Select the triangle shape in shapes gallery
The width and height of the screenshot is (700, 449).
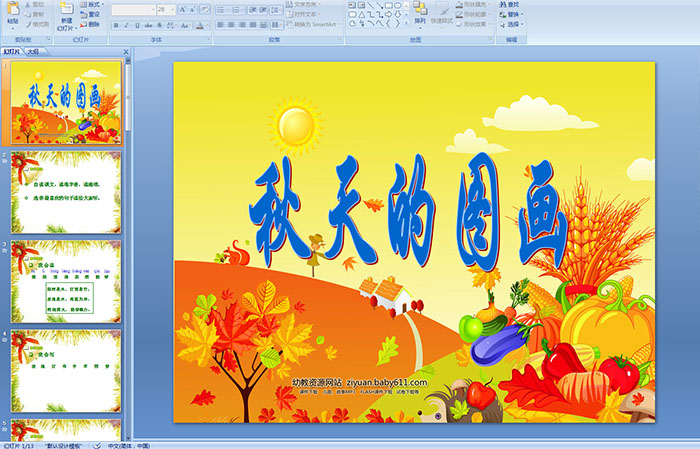(362, 15)
